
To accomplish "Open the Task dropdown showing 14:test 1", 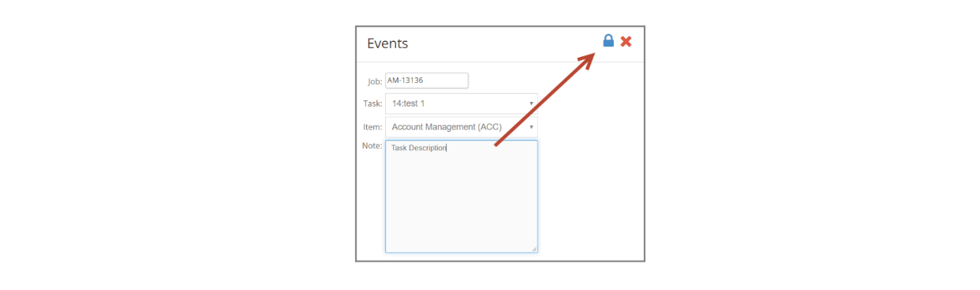I will [461, 104].
